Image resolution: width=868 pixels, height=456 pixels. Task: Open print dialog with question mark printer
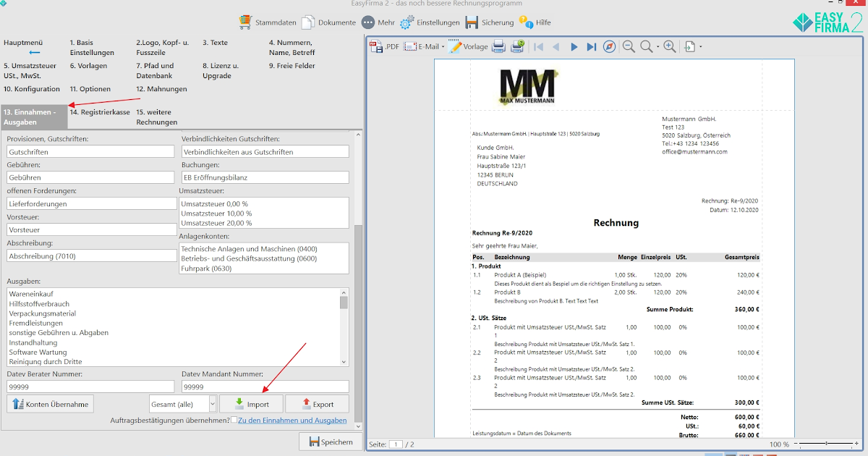517,46
